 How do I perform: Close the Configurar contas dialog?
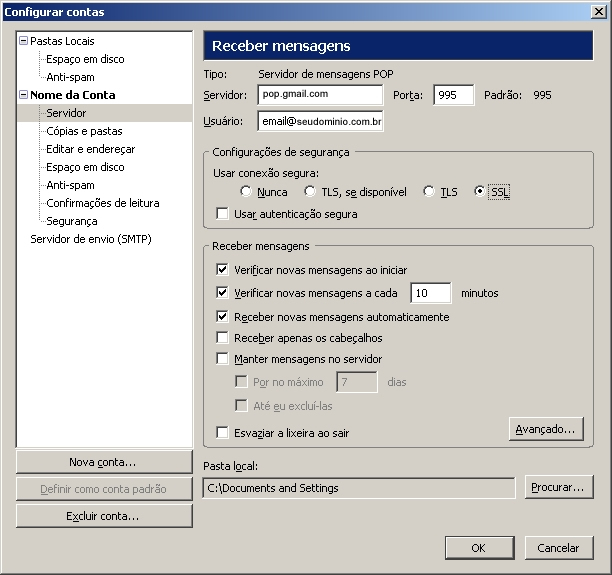[x=597, y=12]
